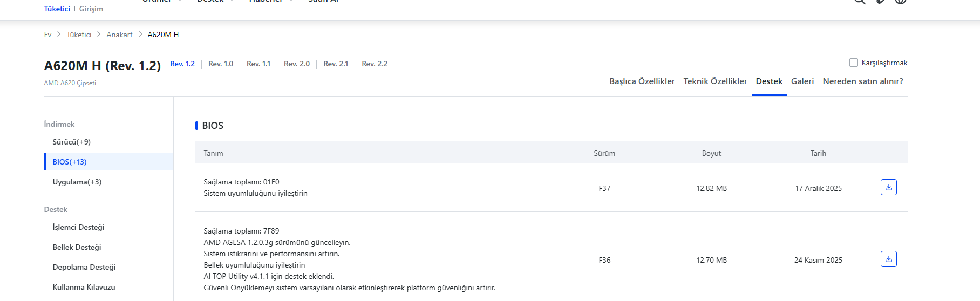Switch to Rev. 2.0 revision

point(297,64)
